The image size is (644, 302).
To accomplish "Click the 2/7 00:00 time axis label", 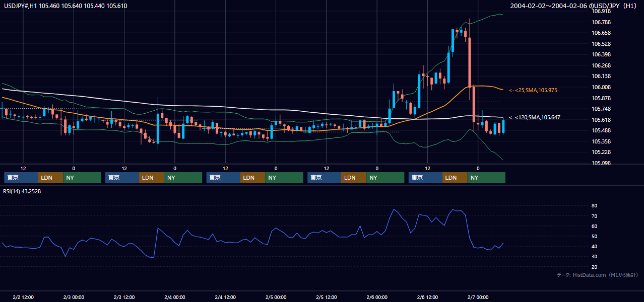I will click(478, 297).
